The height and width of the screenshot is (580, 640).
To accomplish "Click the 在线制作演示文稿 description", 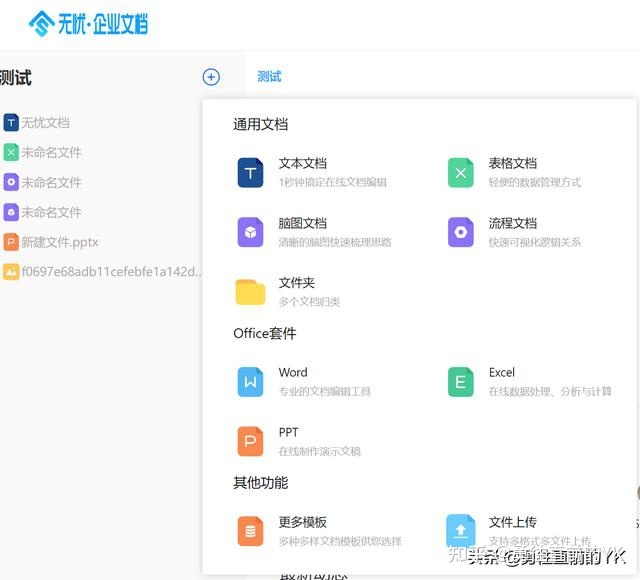I will tap(320, 451).
